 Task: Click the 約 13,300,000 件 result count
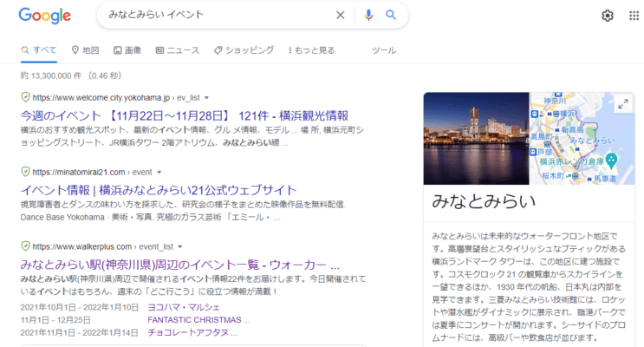(x=51, y=75)
